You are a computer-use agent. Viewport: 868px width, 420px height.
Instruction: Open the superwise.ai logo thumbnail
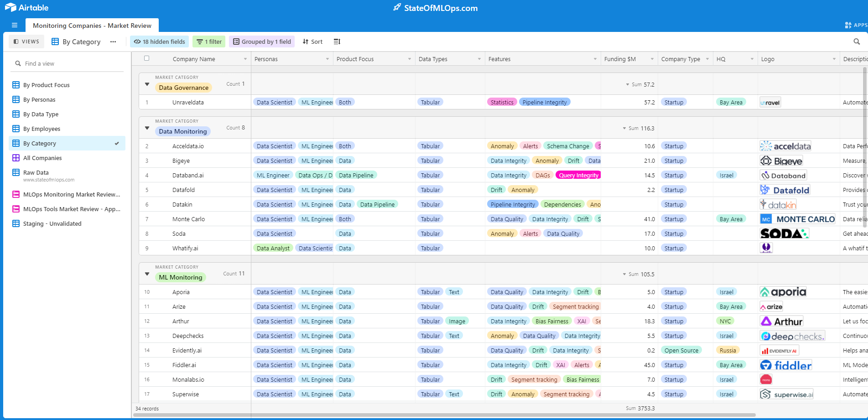pos(787,394)
